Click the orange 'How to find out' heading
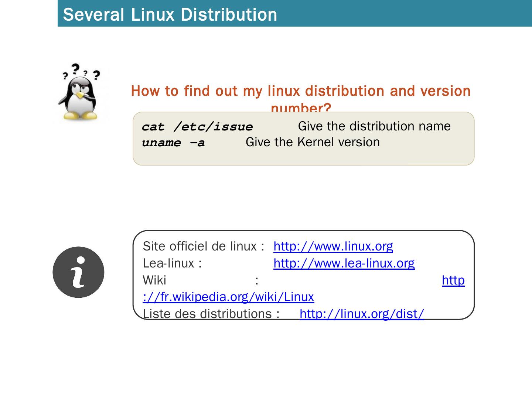The width and height of the screenshot is (532, 399). [300, 91]
